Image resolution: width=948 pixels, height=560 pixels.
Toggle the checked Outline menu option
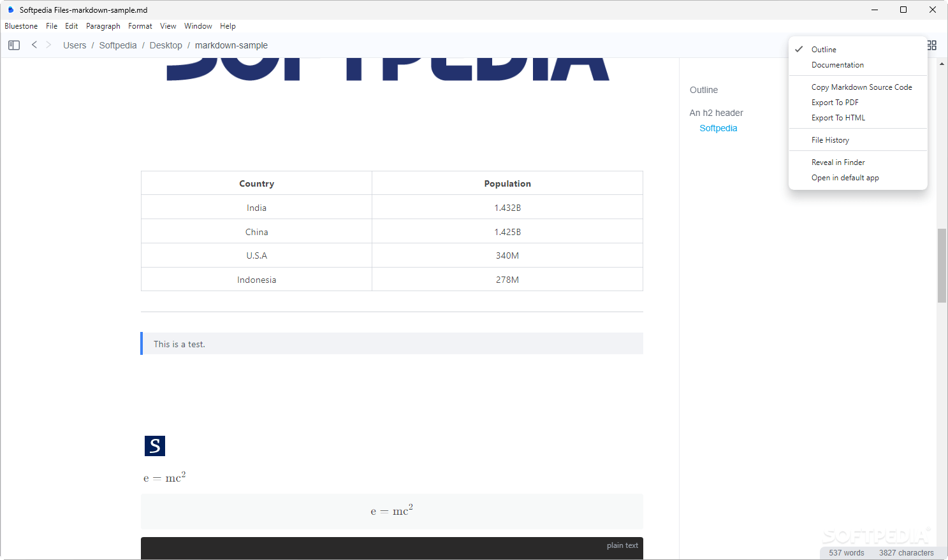coord(858,50)
